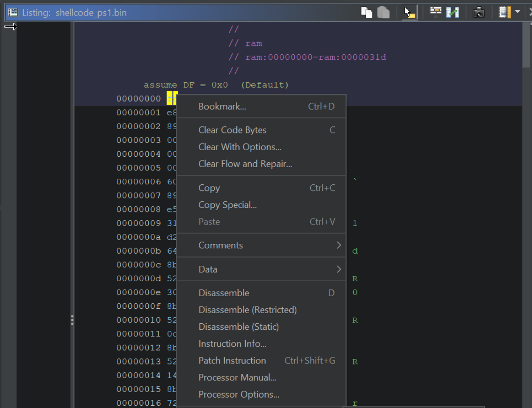This screenshot has width=532, height=408.
Task: Select Clear Code Bytes
Action: click(232, 130)
